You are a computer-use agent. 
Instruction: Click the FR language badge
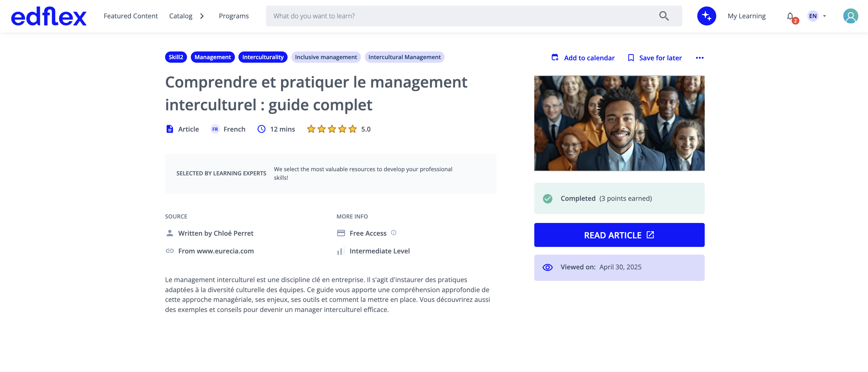pos(215,129)
